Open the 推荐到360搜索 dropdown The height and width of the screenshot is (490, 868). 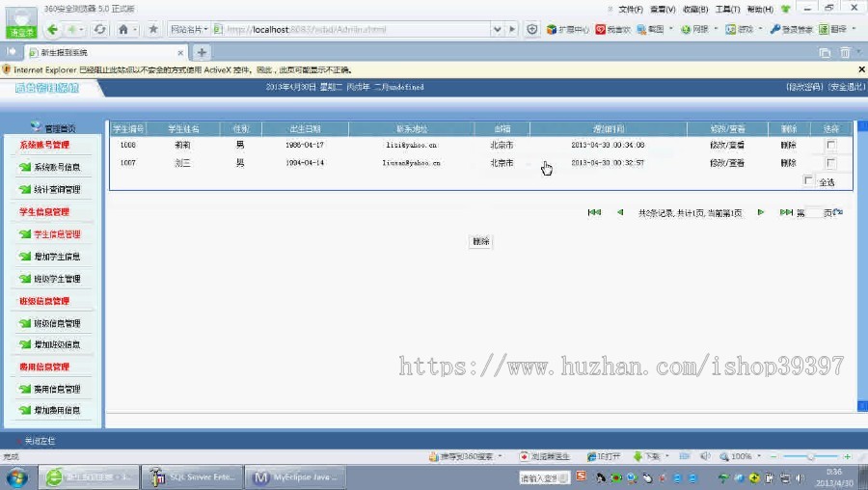click(500, 456)
